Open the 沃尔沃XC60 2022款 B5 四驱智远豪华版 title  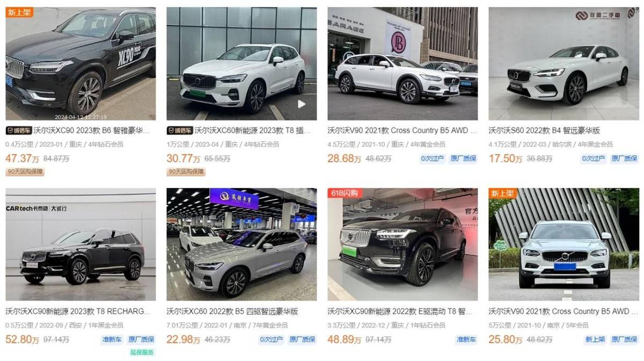tap(232, 311)
